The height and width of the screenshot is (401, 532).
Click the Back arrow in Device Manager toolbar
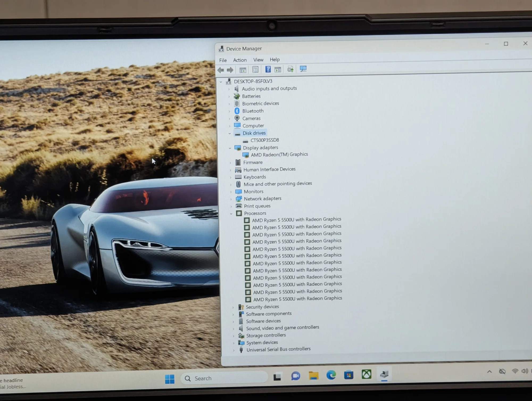point(221,70)
